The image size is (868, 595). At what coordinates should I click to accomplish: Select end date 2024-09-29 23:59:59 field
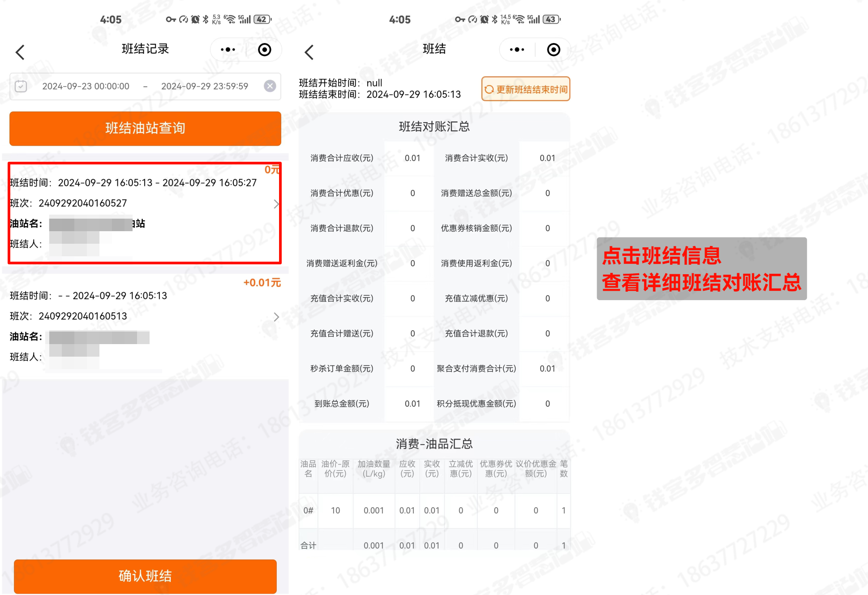pos(205,86)
